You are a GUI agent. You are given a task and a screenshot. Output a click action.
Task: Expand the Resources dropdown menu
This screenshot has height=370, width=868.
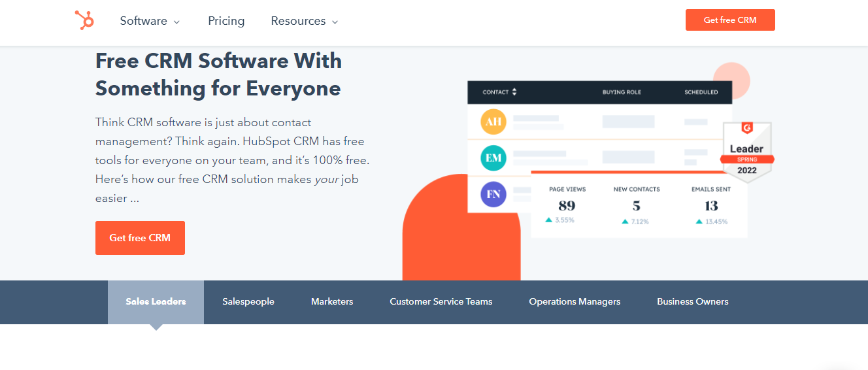[x=305, y=21]
